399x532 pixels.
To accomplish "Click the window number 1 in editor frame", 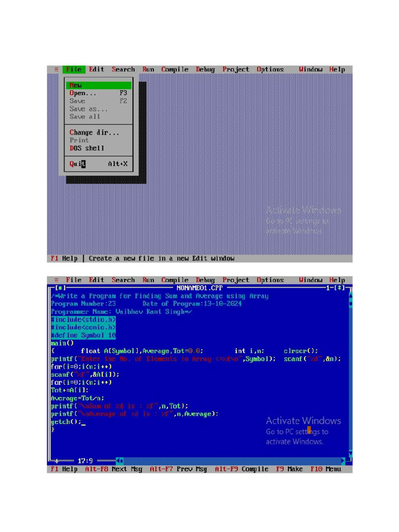I will tap(328, 288).
